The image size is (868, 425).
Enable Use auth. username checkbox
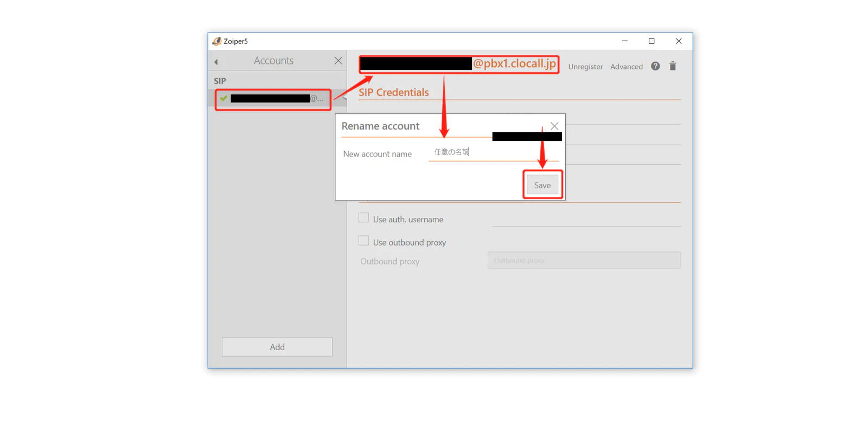coord(363,218)
